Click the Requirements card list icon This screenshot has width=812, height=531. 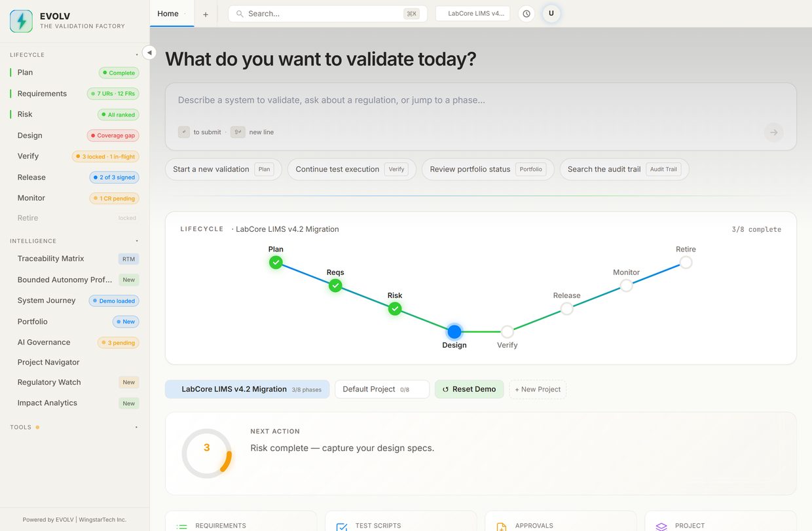(x=182, y=526)
